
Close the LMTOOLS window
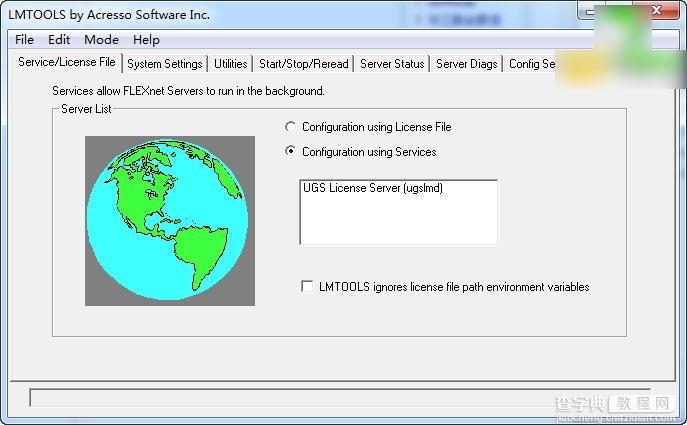pos(656,11)
